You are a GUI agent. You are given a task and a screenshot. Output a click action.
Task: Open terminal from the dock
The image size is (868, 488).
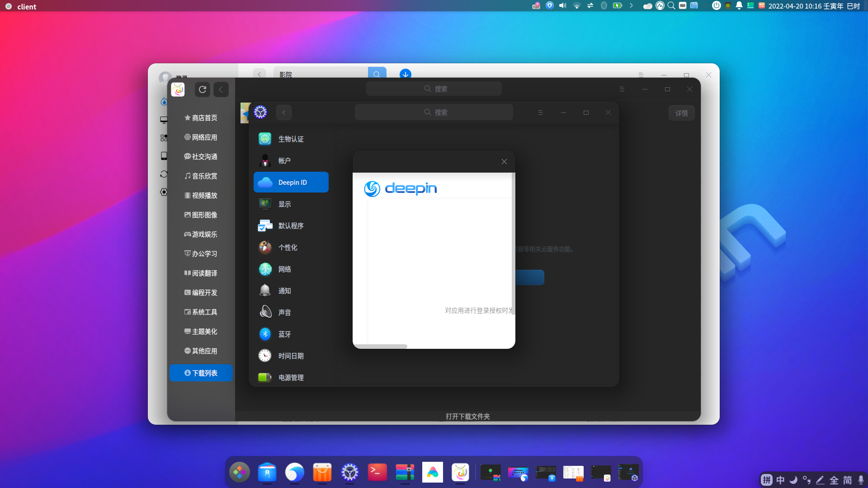tap(377, 473)
